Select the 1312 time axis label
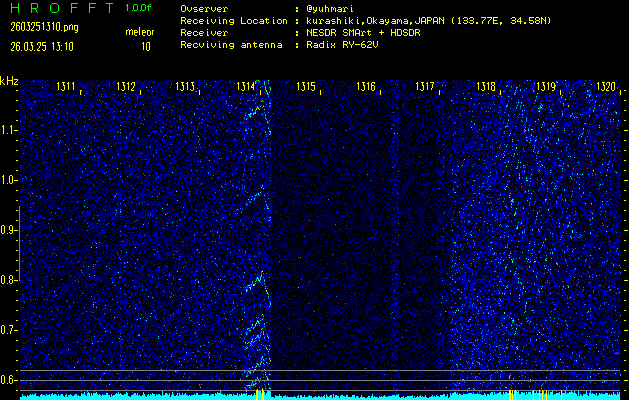 (x=126, y=86)
